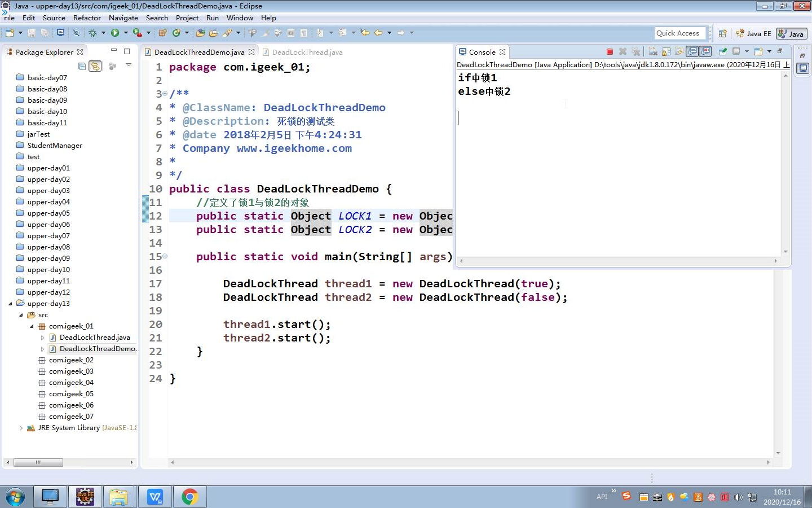The width and height of the screenshot is (812, 508).
Task: Expand DeadLockThread.java in tree
Action: pyautogui.click(x=42, y=338)
